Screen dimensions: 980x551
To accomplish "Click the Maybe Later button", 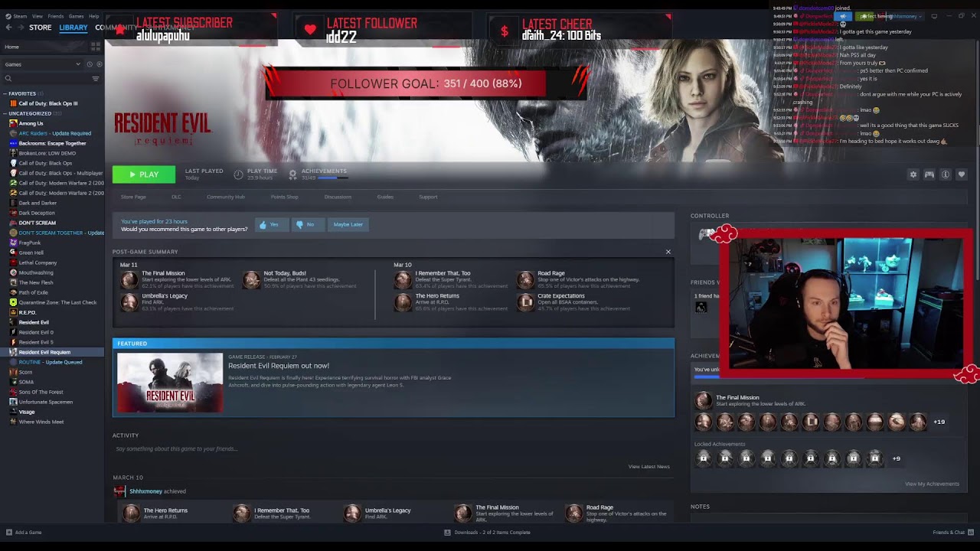I will tap(348, 224).
